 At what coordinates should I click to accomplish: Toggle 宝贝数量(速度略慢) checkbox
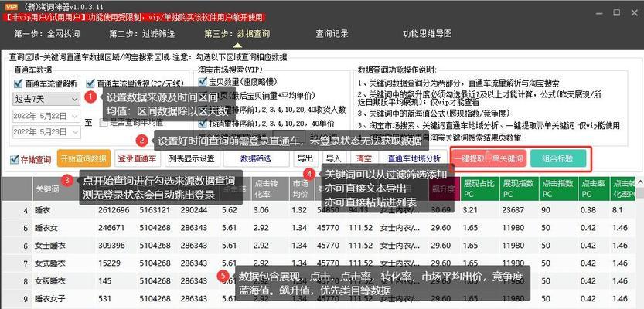pyautogui.click(x=202, y=81)
